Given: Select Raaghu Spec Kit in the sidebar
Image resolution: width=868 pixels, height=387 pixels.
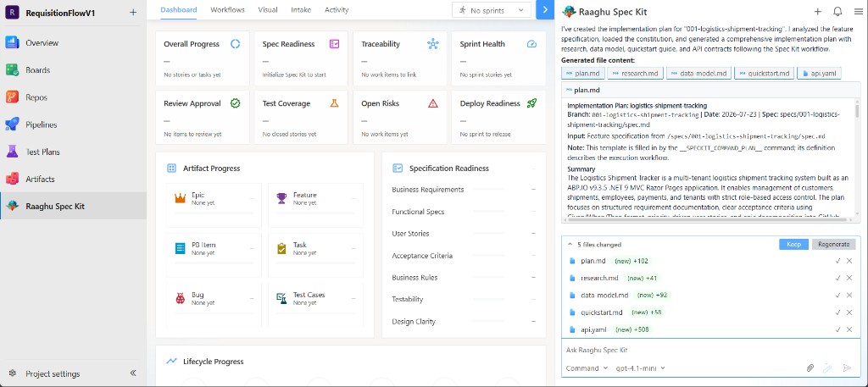Looking at the screenshot, I should (x=73, y=207).
